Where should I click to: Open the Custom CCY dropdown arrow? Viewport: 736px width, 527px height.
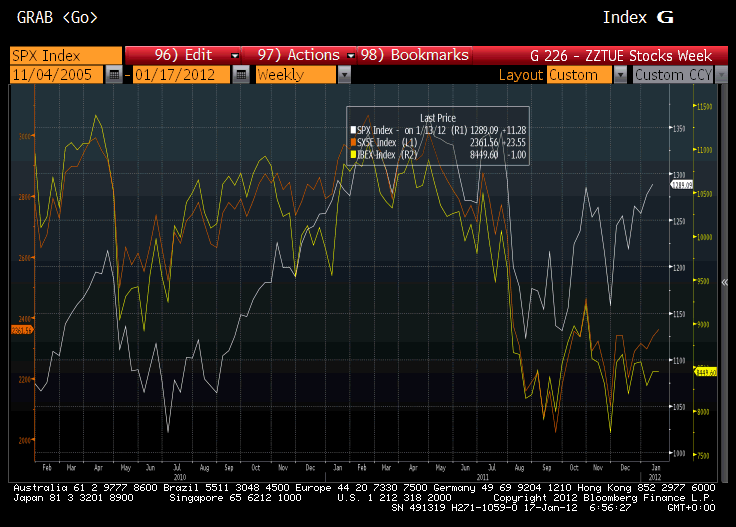(721, 75)
